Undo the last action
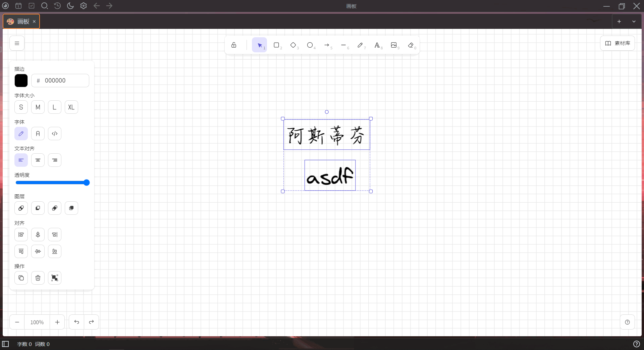 tap(76, 322)
